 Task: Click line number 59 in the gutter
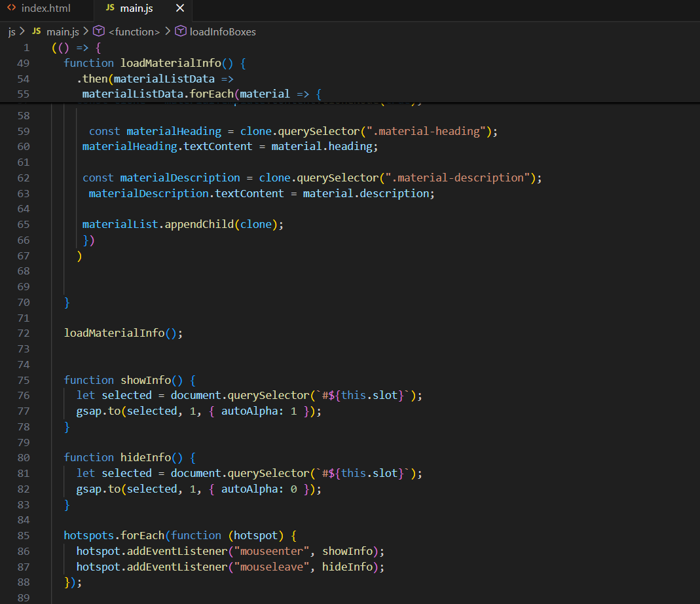(x=23, y=131)
